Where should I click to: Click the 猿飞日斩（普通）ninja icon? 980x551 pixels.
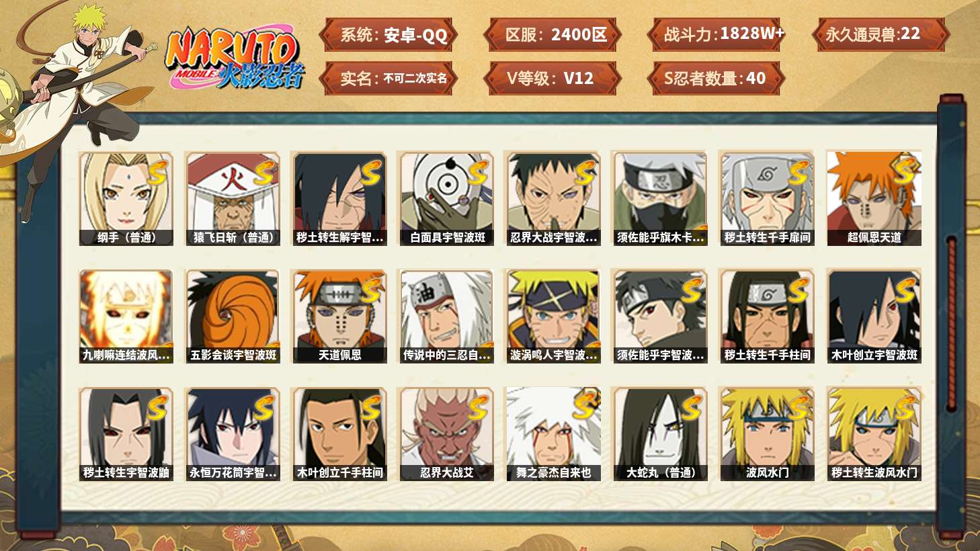233,198
